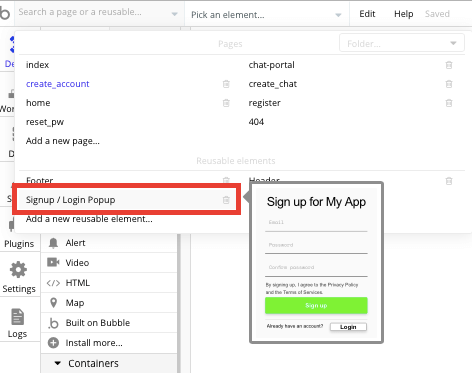Click Add a new reusable element
The height and width of the screenshot is (373, 472).
point(89,219)
